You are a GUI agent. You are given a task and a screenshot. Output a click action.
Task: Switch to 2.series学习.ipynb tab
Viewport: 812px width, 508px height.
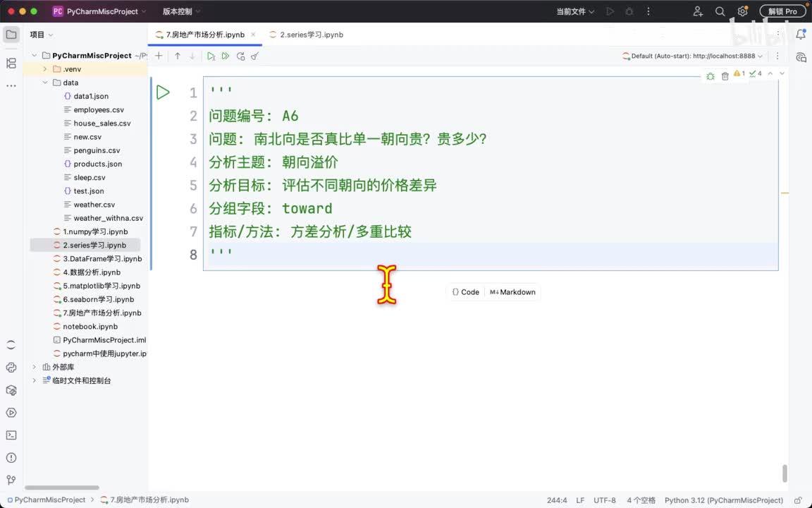point(306,35)
